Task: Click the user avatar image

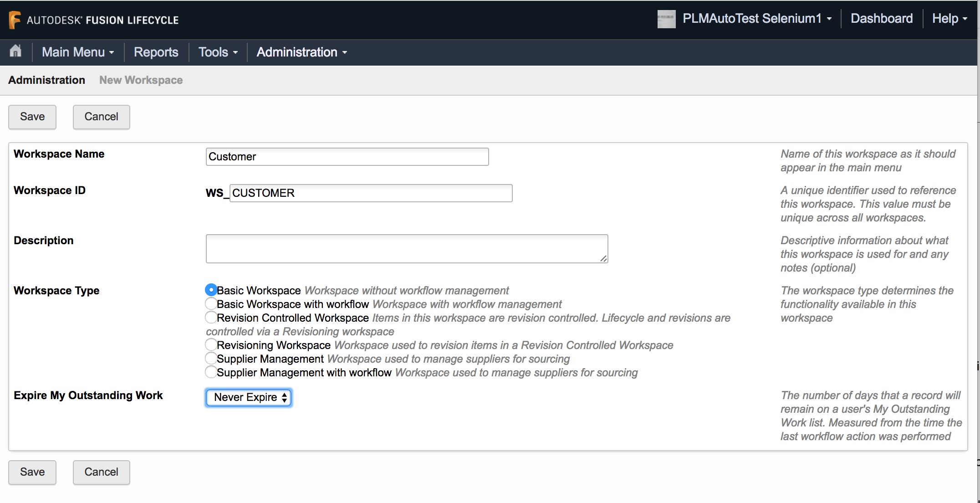Action: pos(666,19)
